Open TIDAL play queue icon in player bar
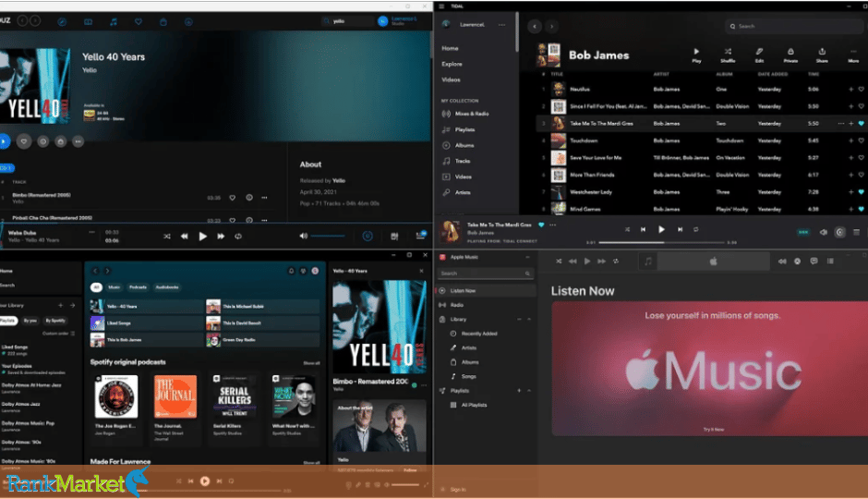The width and height of the screenshot is (868, 499). (x=856, y=232)
